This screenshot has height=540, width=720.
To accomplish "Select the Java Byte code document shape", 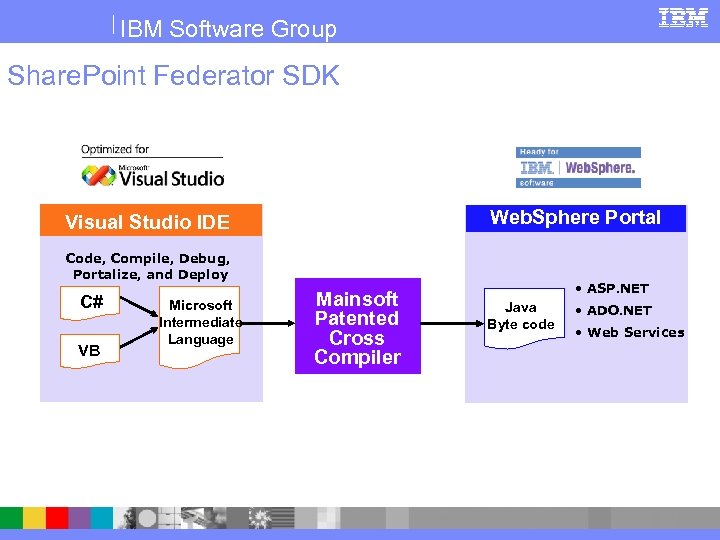I will click(x=524, y=318).
